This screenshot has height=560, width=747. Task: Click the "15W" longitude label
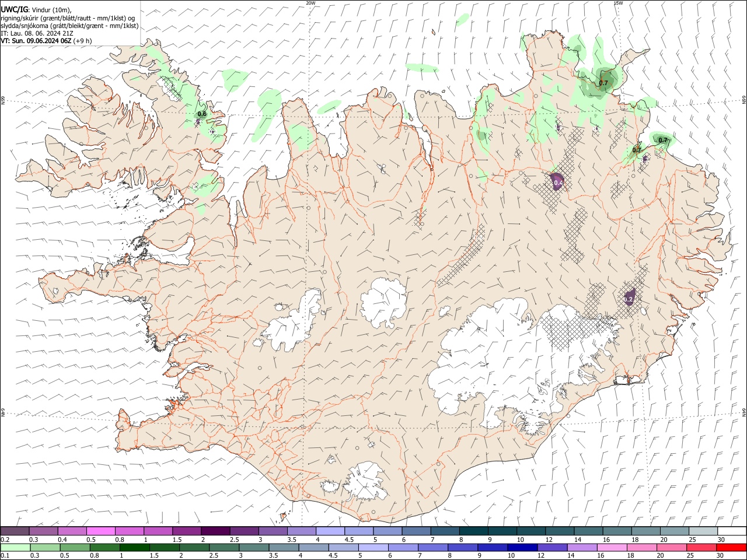[618, 3]
